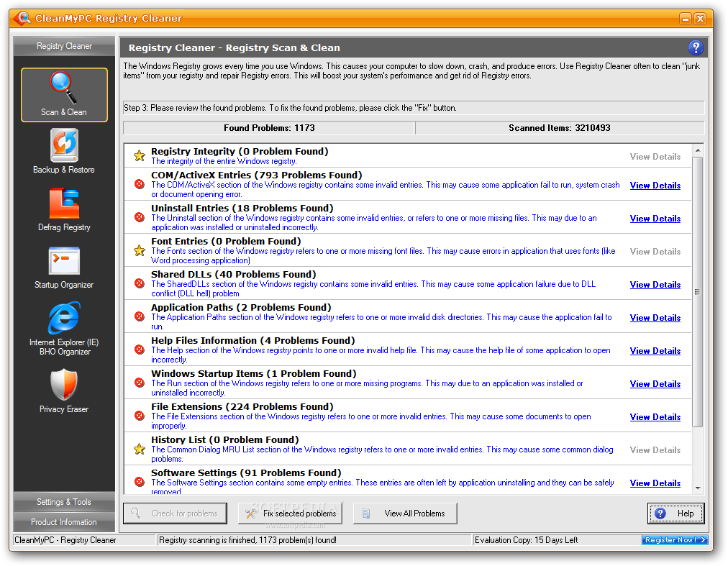
Task: Close the CleanMyPC Registry Cleaner window
Action: [x=700, y=19]
